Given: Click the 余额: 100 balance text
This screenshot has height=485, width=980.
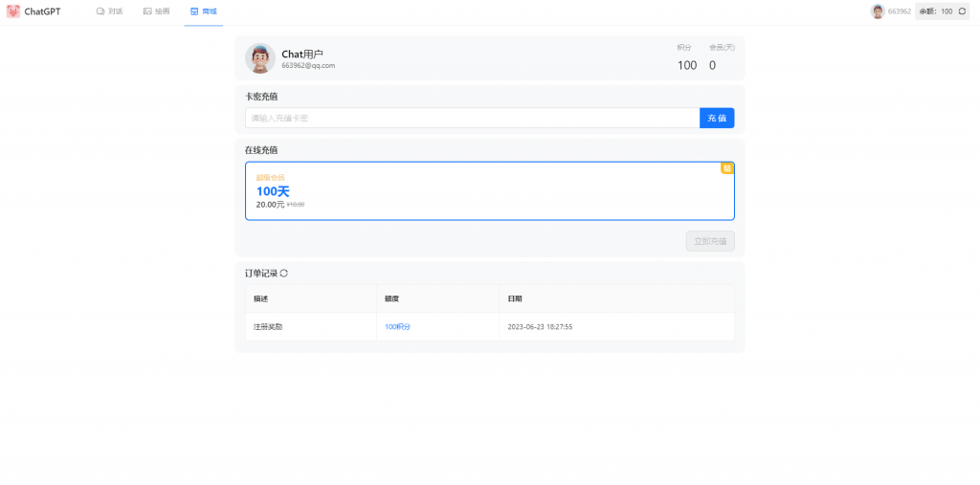Looking at the screenshot, I should [936, 11].
